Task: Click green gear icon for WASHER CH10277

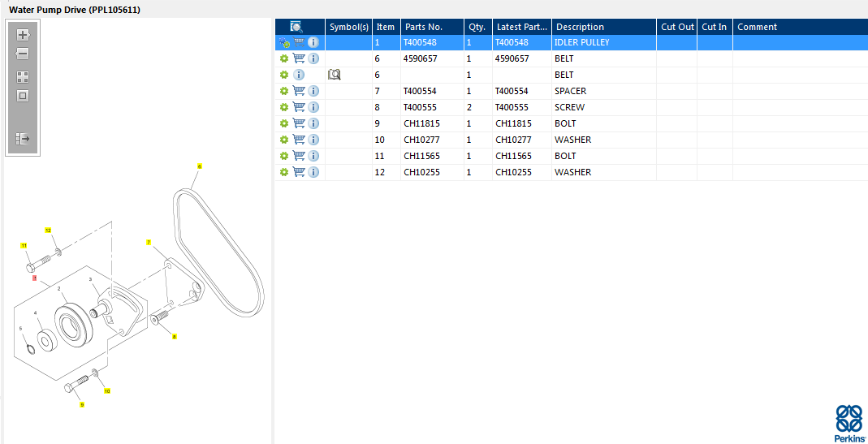Action: pos(284,140)
